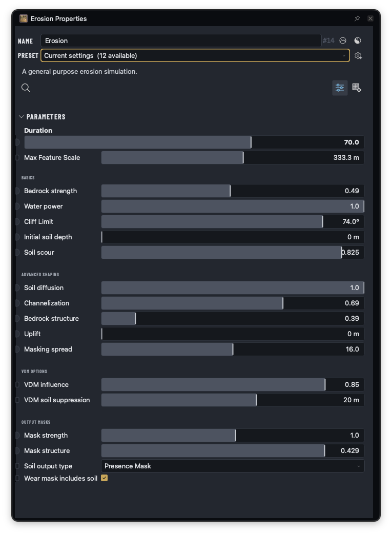The width and height of the screenshot is (392, 535).
Task: Click the Name field containing Erosion
Action: 181,40
